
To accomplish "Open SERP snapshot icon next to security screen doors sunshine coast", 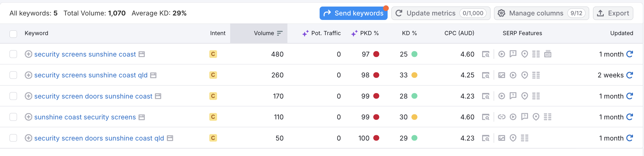I will (158, 96).
